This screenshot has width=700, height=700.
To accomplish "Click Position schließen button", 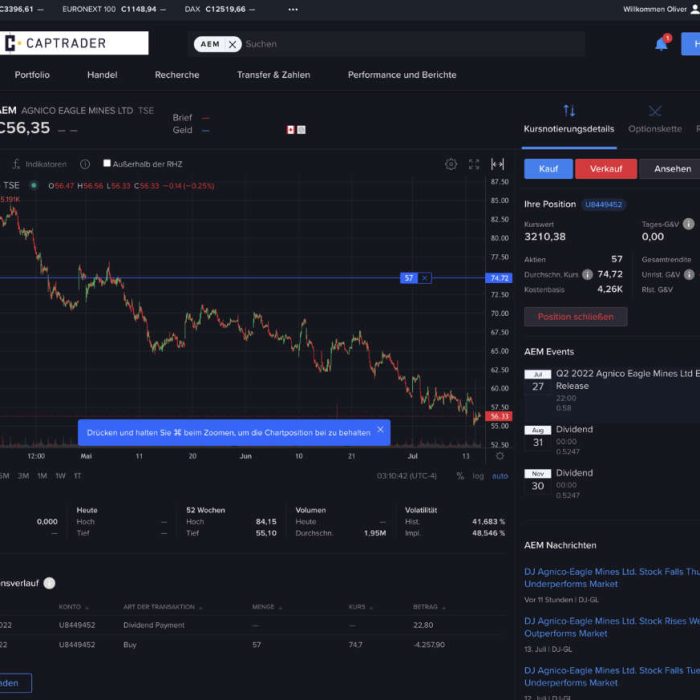I will (575, 317).
